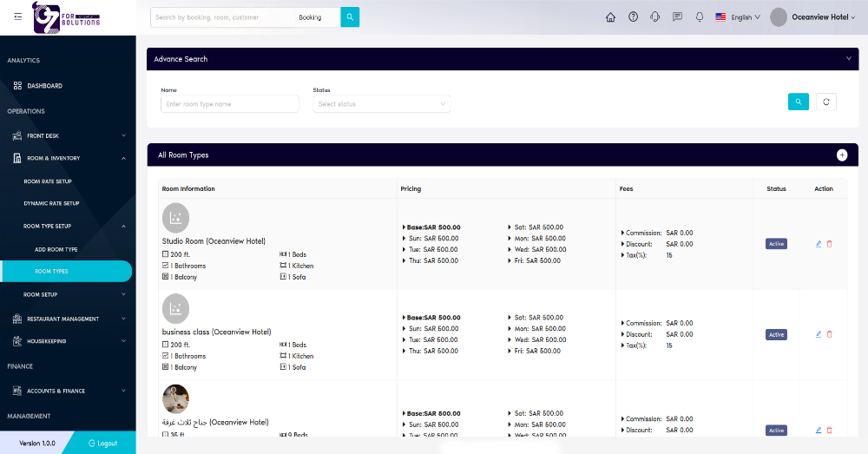Click the support headset icon
Viewport: 868px width, 454px height.
click(655, 17)
